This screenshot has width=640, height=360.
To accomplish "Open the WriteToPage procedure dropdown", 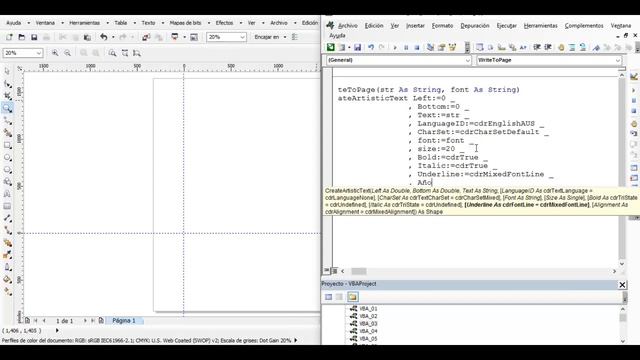I will 618,60.
